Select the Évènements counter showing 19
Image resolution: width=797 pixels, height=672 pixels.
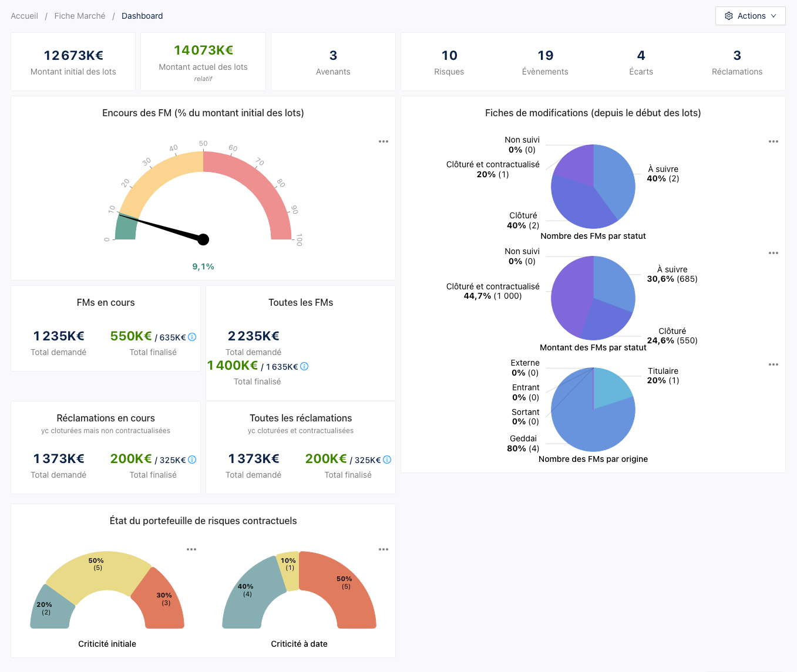pos(545,62)
